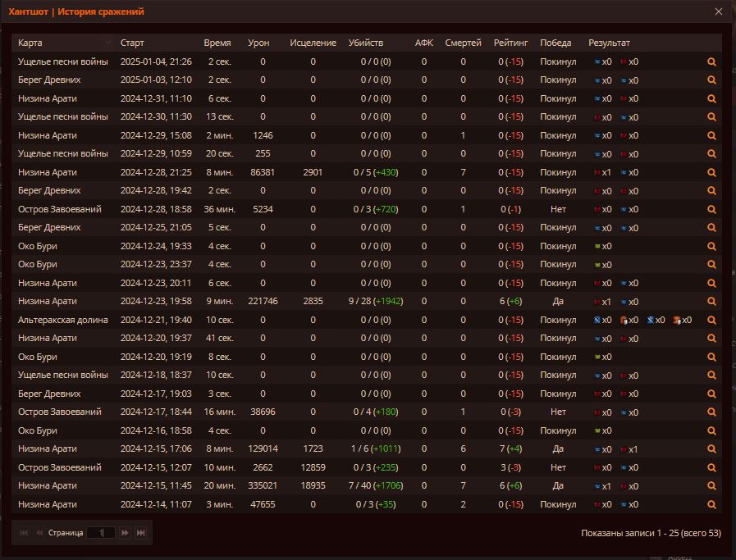736x560 pixels.
Task: Inspect battle 2024-12-17, 19:03 with magnifier
Action: point(711,394)
